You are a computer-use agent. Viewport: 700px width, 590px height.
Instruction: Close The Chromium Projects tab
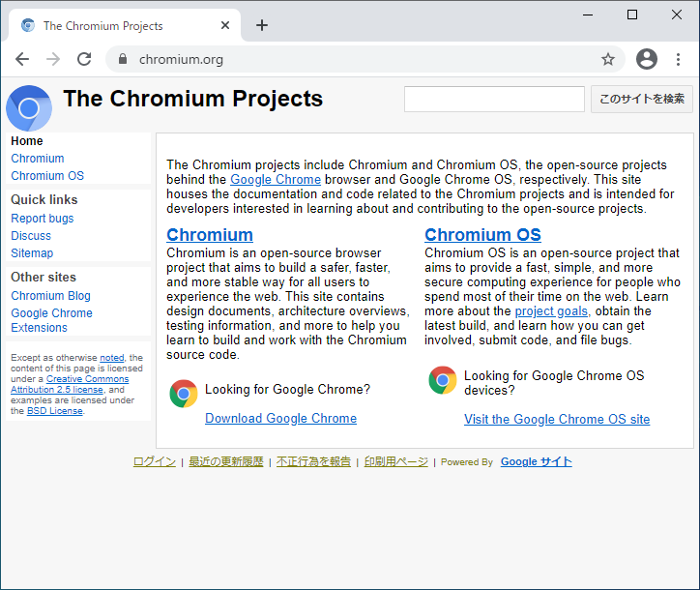coord(225,25)
